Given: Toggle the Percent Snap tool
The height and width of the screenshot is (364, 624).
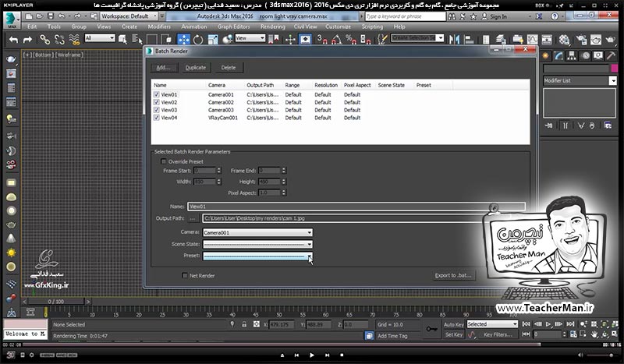Looking at the screenshot, I should point(350,39).
